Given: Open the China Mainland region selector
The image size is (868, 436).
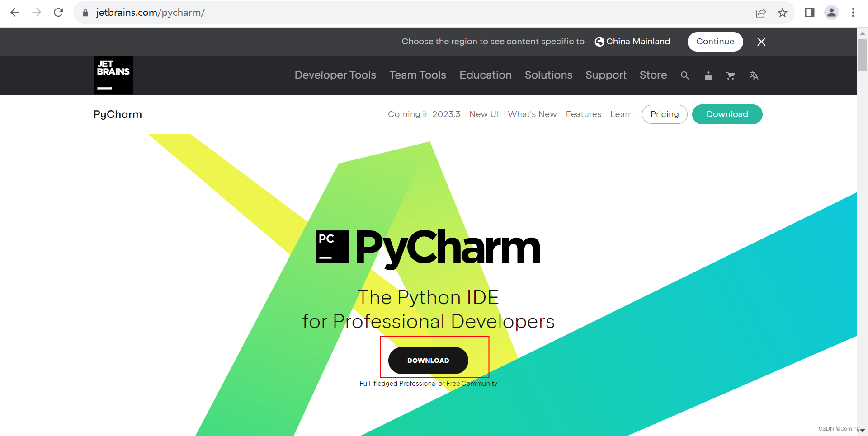Looking at the screenshot, I should [x=632, y=41].
